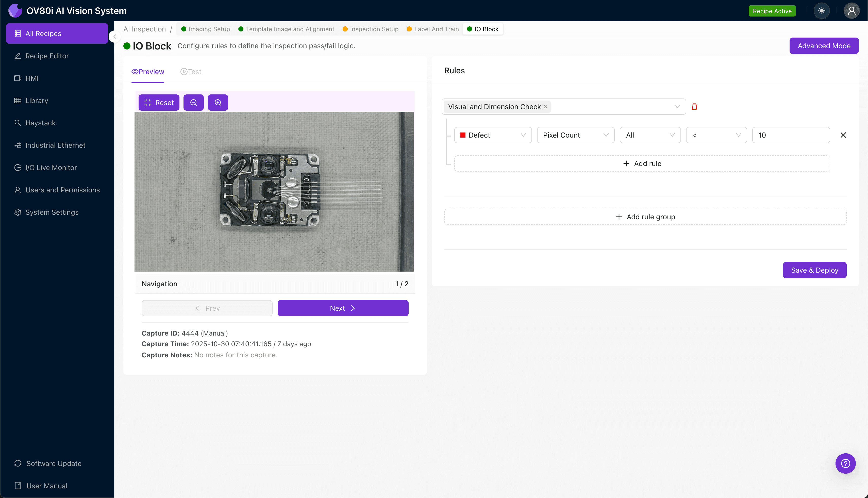Select the HMI section in sidebar
Viewport: 868px width, 498px height.
click(x=32, y=78)
